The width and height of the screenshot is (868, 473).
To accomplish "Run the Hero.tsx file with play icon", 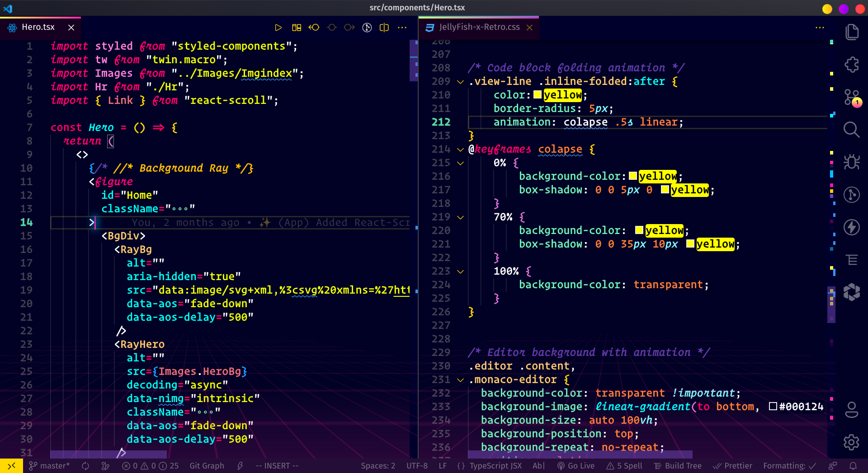I will click(278, 28).
